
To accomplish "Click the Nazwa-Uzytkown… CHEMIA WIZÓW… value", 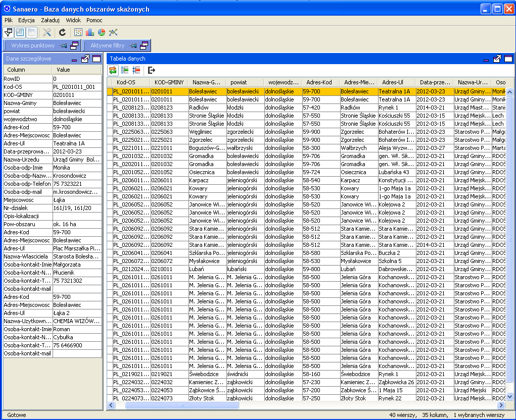I will [x=77, y=322].
